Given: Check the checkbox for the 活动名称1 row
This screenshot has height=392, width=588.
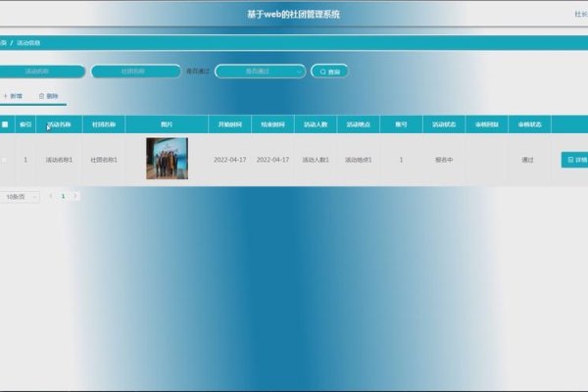Looking at the screenshot, I should pyautogui.click(x=5, y=160).
